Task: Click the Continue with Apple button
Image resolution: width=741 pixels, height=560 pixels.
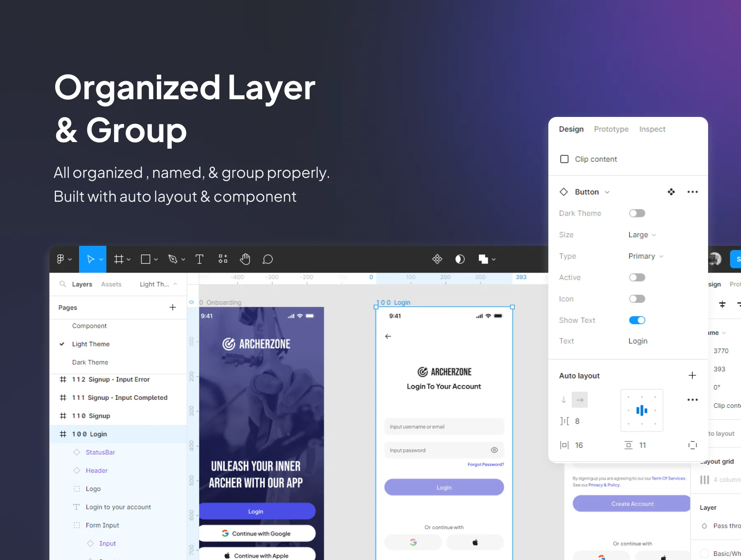Action: (x=257, y=554)
